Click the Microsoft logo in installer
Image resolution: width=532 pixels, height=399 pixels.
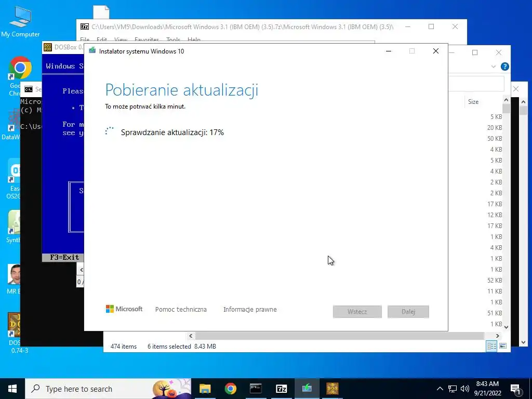click(x=124, y=309)
